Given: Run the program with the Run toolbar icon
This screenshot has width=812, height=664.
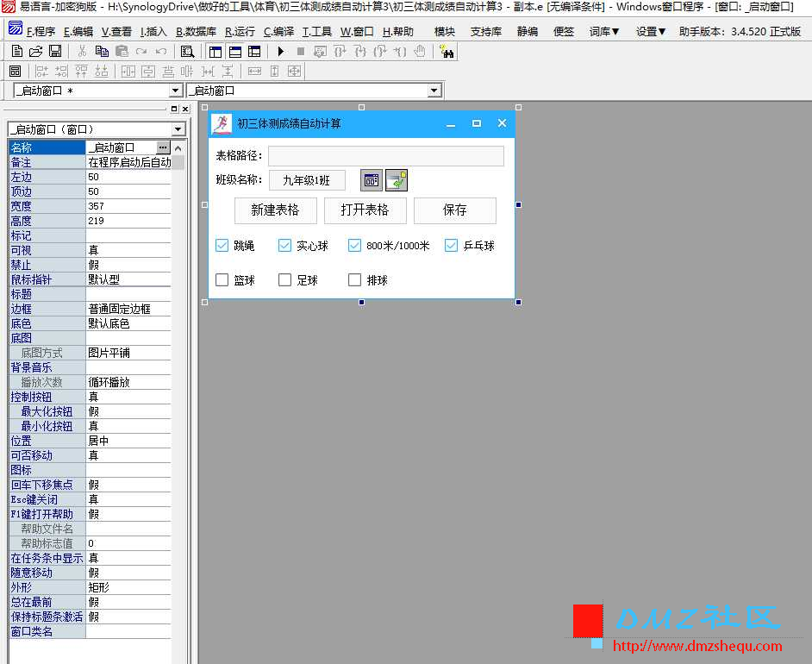Looking at the screenshot, I should click(x=280, y=52).
